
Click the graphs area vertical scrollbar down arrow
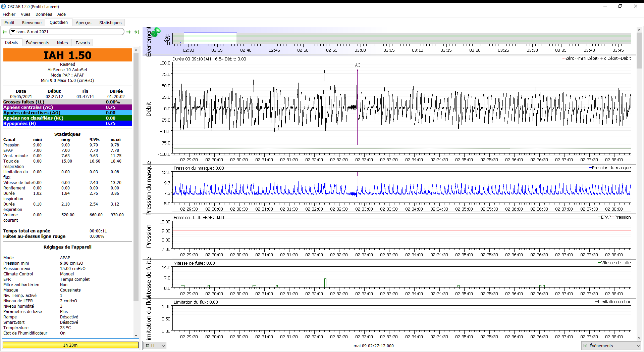point(639,338)
